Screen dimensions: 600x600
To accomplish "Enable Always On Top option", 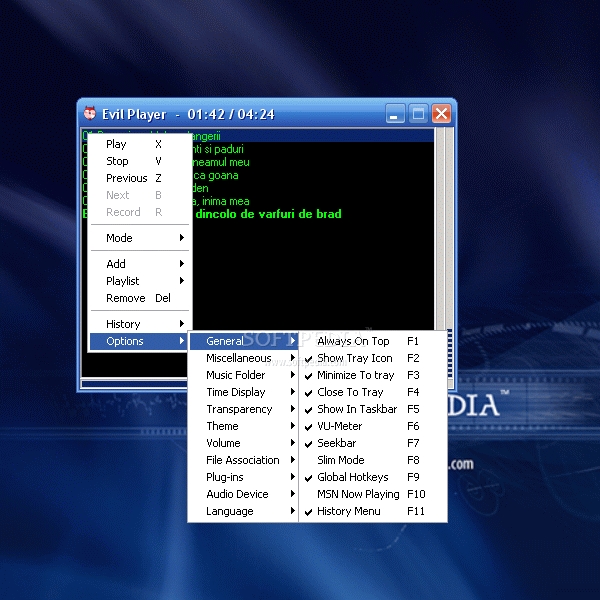I will point(373,341).
